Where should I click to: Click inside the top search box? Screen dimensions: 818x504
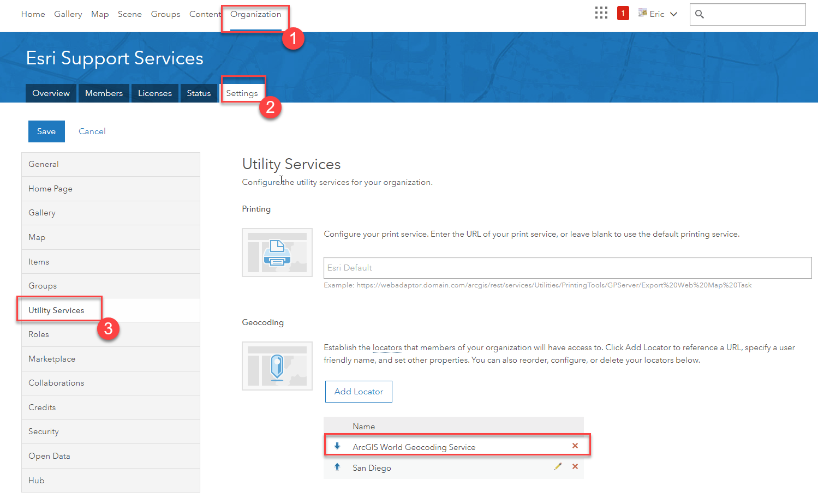pyautogui.click(x=748, y=14)
